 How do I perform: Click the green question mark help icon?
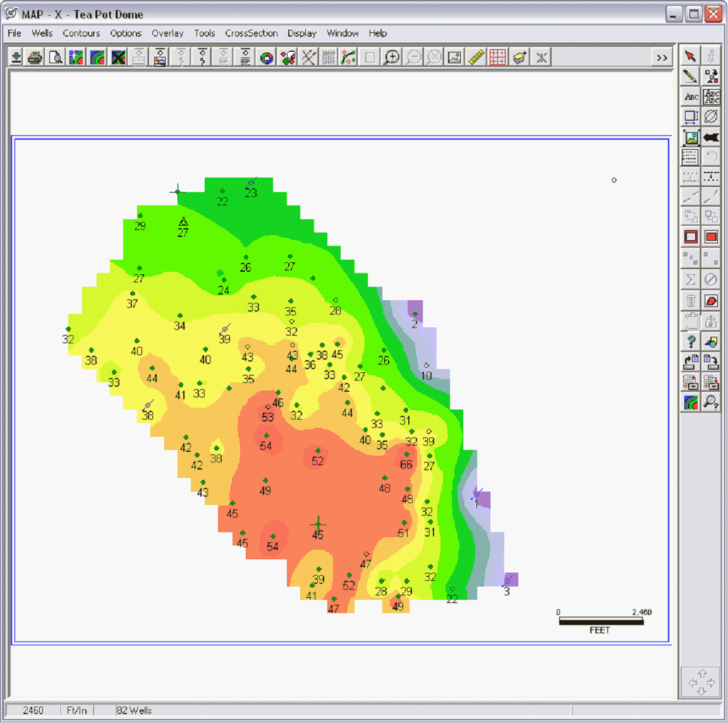[x=691, y=342]
